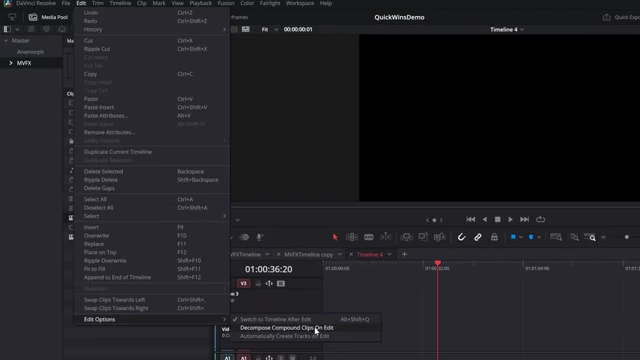This screenshot has width=640, height=360.
Task: Close the Timeline 4 tab
Action: click(x=351, y=254)
